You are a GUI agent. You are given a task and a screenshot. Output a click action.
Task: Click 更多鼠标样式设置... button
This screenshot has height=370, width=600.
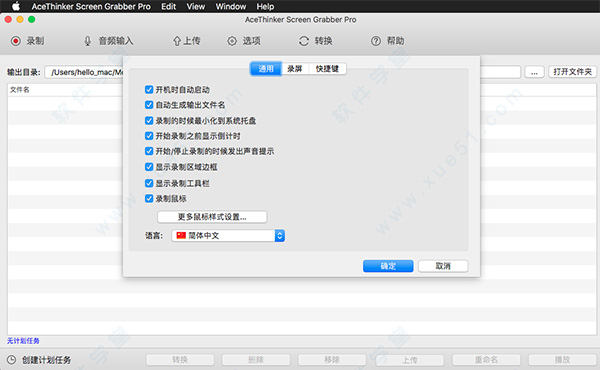point(212,217)
